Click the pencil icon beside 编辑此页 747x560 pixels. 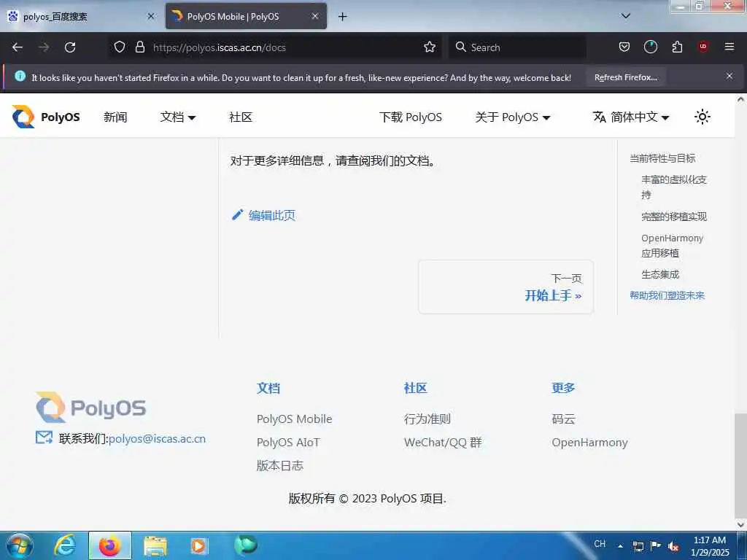[x=237, y=215]
